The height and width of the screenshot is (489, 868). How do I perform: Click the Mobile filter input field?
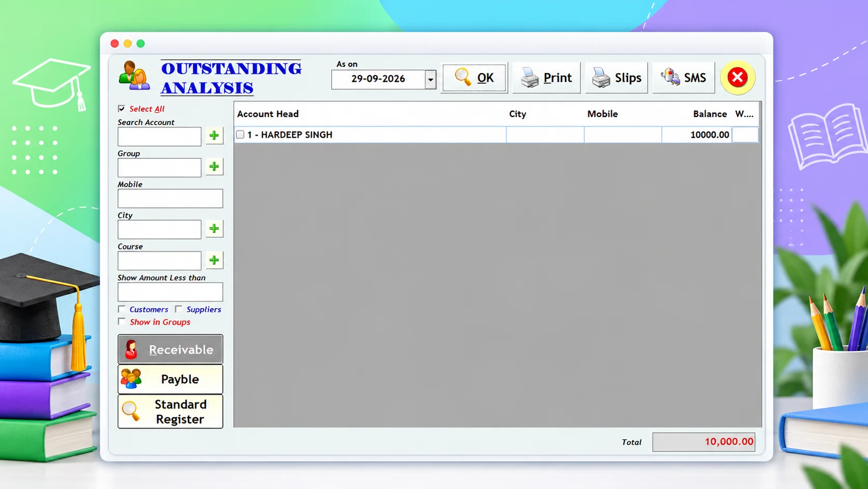(x=170, y=199)
